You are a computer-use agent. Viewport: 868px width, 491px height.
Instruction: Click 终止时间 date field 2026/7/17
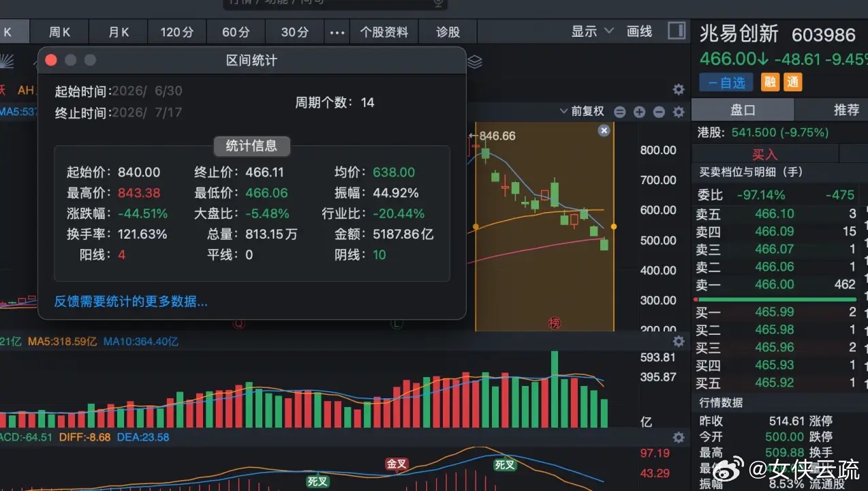[147, 112]
